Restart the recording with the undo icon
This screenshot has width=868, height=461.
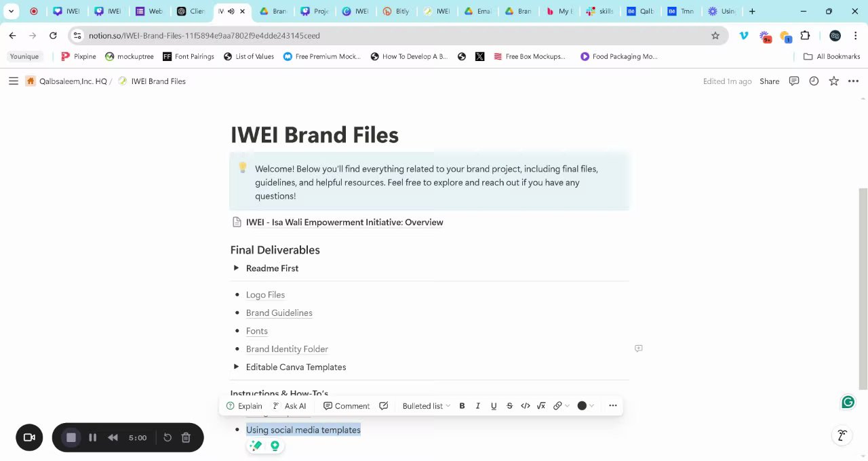167,438
